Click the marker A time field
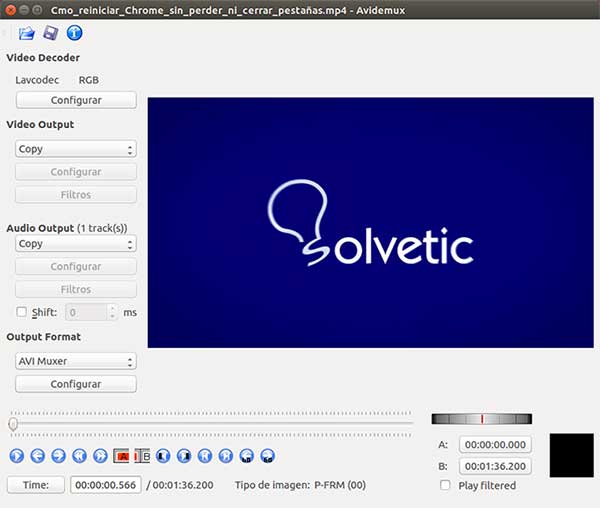600x508 pixels. click(x=495, y=444)
